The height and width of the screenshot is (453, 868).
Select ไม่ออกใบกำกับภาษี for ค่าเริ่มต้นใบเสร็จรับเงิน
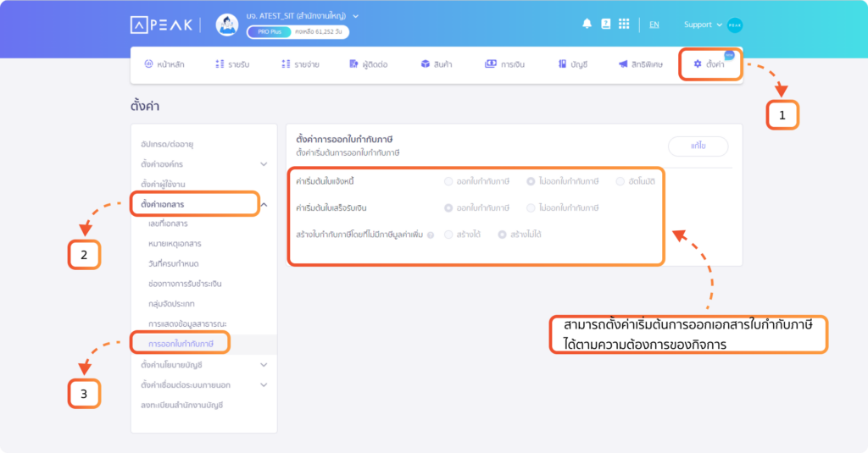pyautogui.click(x=531, y=208)
